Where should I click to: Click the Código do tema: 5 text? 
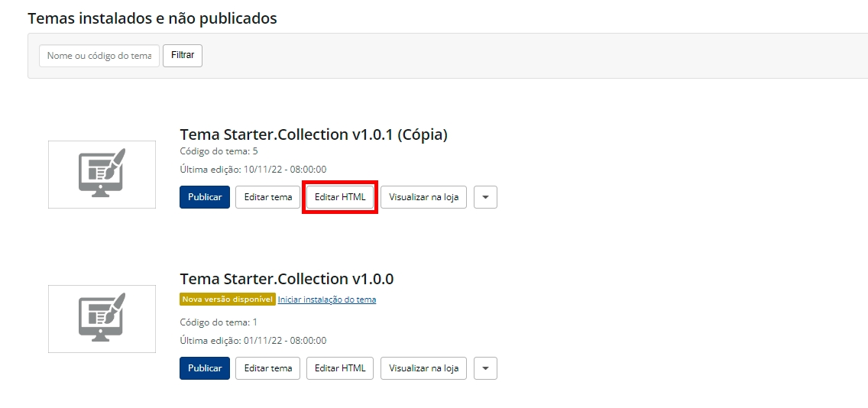(219, 151)
